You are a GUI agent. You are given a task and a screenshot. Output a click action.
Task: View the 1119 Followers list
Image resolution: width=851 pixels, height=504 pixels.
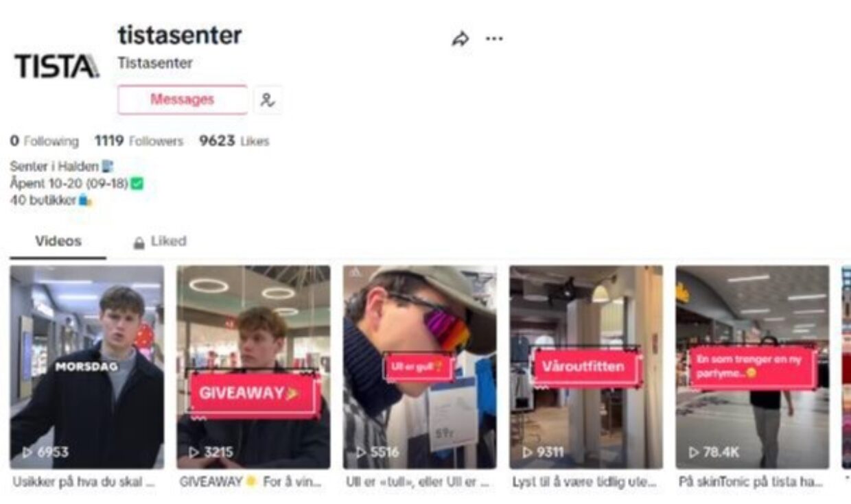pyautogui.click(x=139, y=141)
